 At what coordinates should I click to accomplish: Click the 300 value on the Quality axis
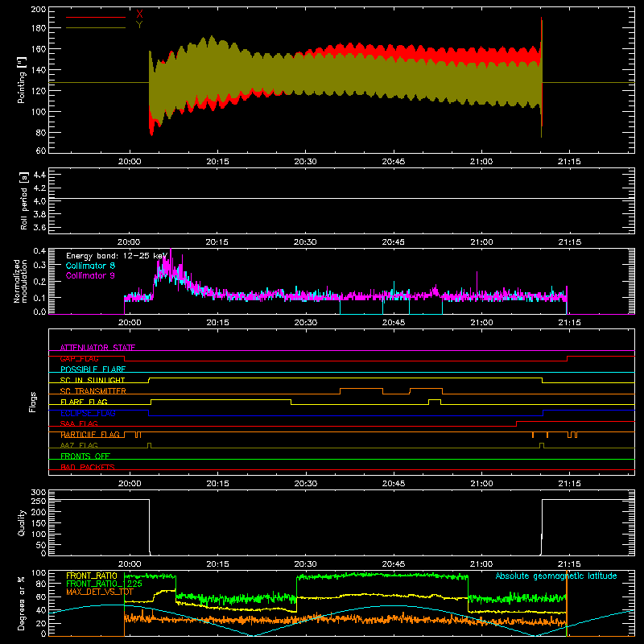[39, 493]
